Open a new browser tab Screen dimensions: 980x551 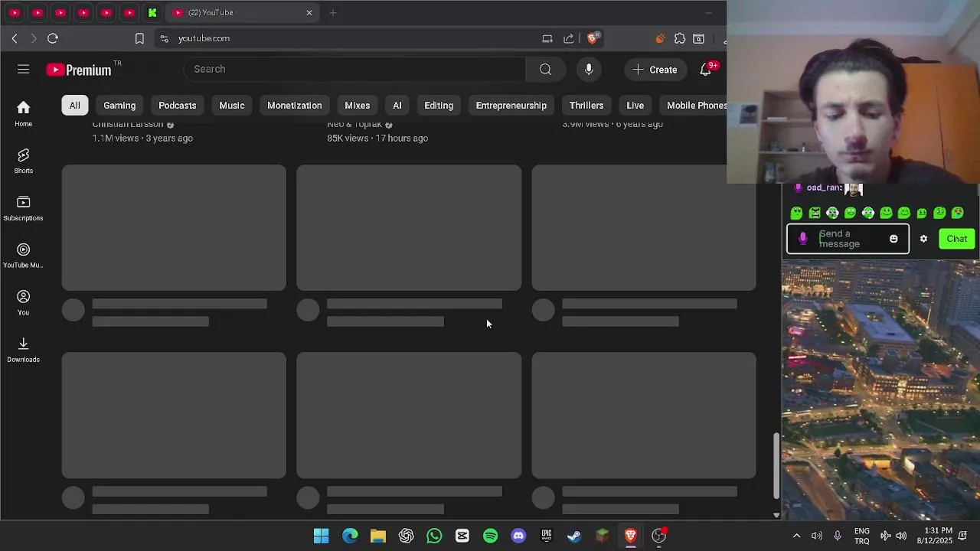tap(333, 12)
